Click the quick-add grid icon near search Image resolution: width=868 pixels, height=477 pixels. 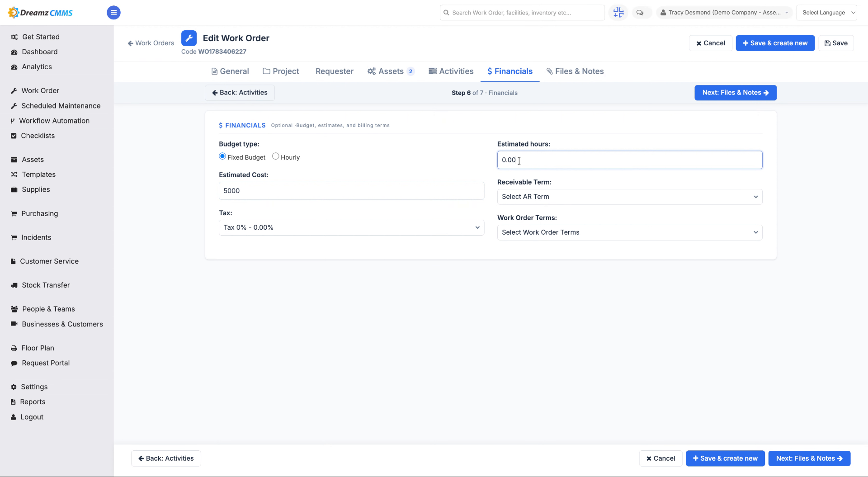(x=618, y=13)
